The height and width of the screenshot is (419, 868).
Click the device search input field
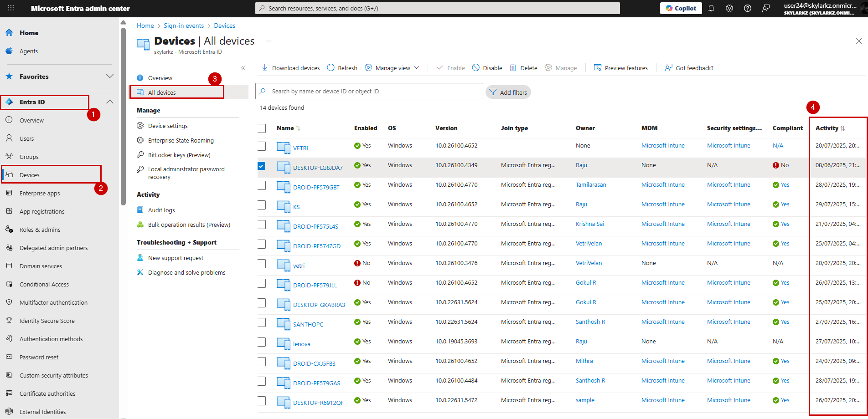pyautogui.click(x=369, y=91)
